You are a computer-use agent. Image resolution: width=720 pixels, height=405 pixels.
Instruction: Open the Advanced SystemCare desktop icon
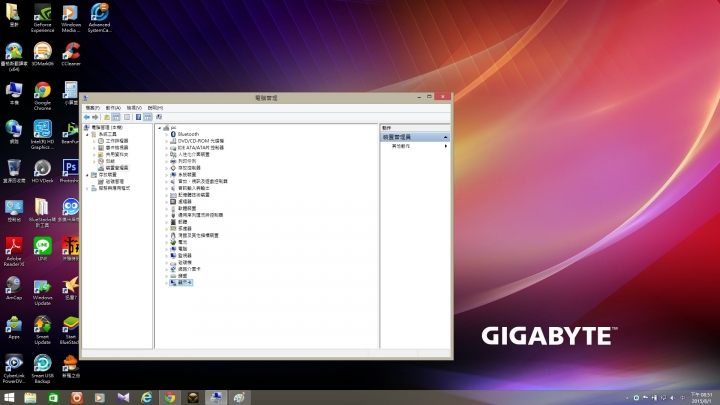99,17
